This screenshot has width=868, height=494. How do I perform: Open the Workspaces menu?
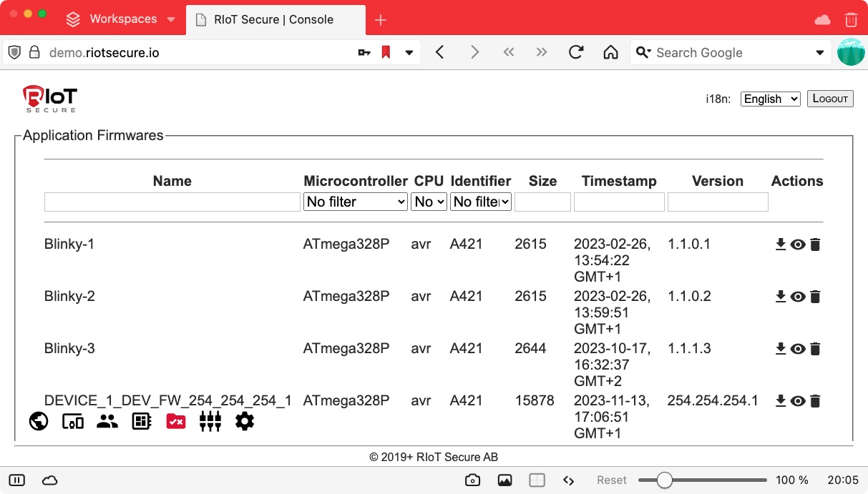122,19
